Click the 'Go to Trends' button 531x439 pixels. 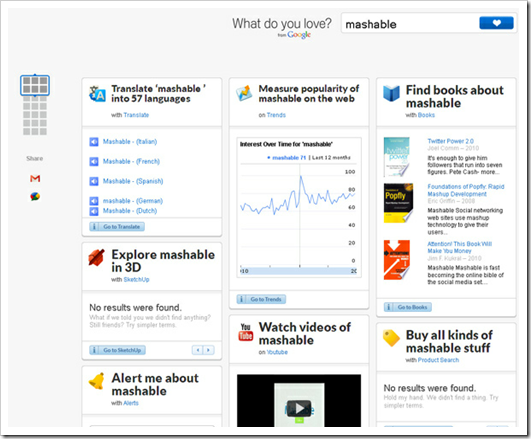pyautogui.click(x=261, y=299)
